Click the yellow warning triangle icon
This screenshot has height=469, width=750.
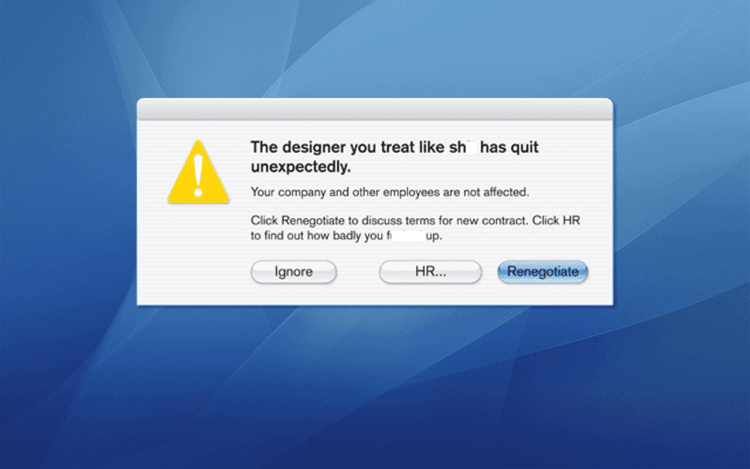(198, 173)
